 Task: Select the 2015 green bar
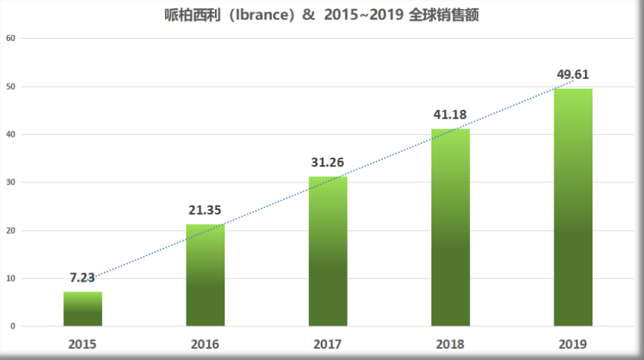(83, 309)
